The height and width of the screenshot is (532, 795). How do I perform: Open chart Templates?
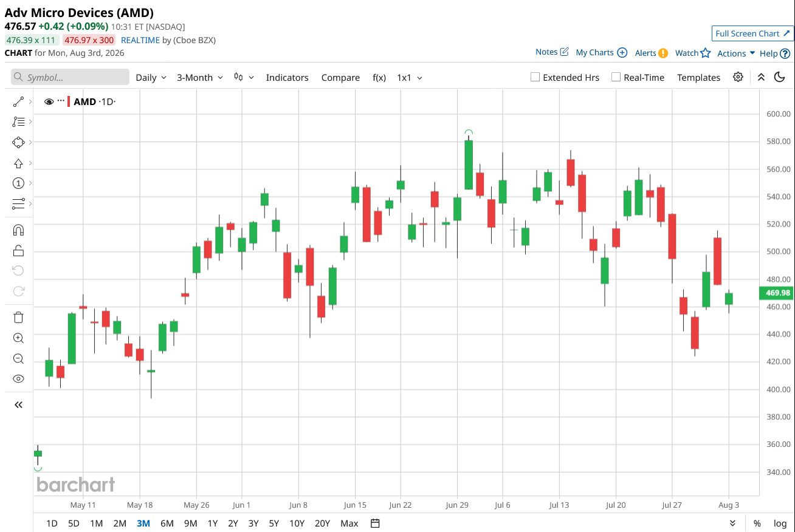click(x=699, y=77)
